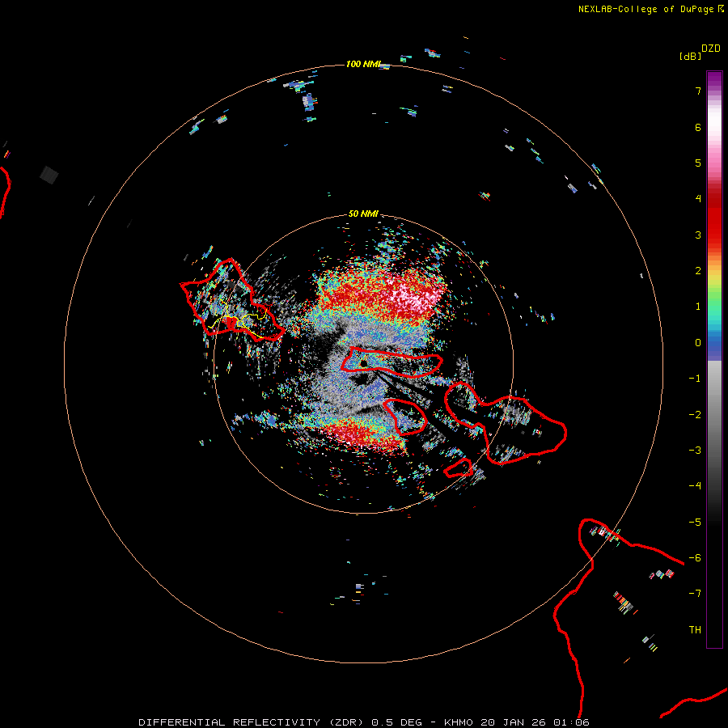Click the 3 value on the colorbar scale
The width and height of the screenshot is (728, 728).
click(698, 235)
